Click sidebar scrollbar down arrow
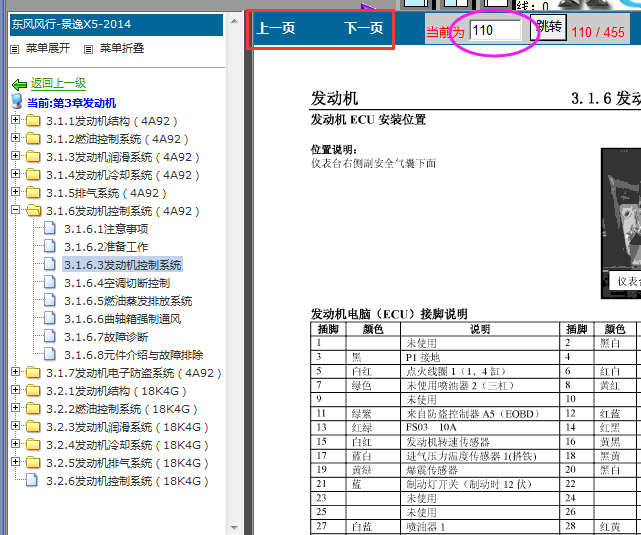The width and height of the screenshot is (641, 535). pos(234,528)
